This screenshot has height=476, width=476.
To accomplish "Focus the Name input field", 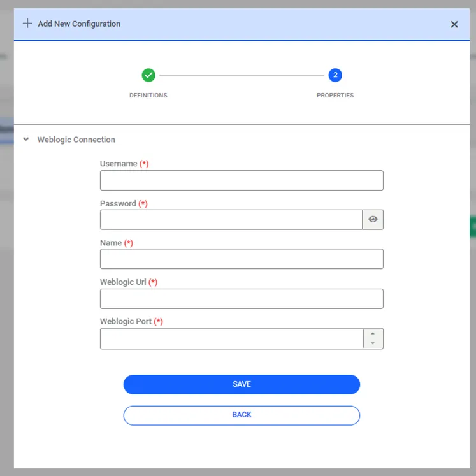I will pyautogui.click(x=242, y=259).
